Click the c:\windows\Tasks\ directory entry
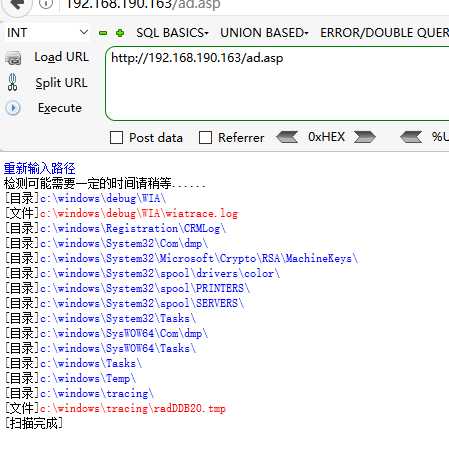Image resolution: width=449 pixels, height=459 pixels. pyautogui.click(x=91, y=363)
